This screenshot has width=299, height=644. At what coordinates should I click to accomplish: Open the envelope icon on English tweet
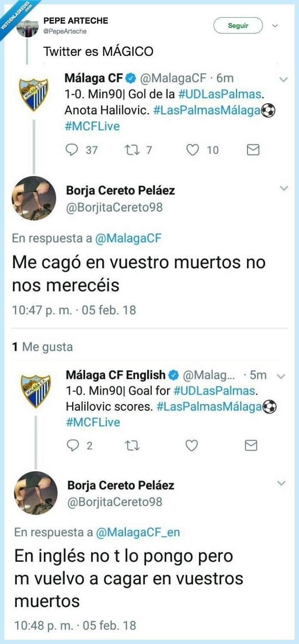(x=251, y=447)
